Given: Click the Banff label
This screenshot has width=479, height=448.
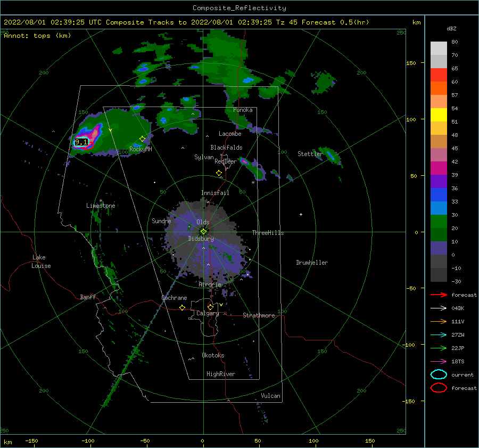Looking at the screenshot, I should 88,297.
